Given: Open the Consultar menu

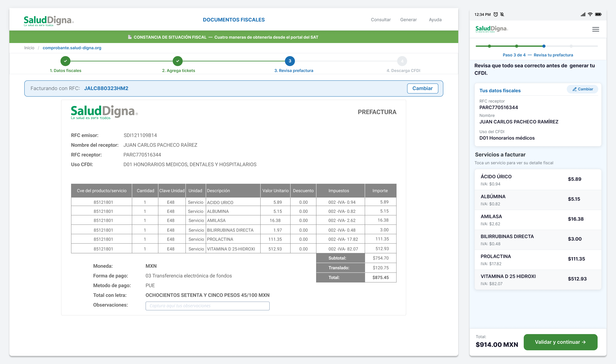Looking at the screenshot, I should [x=380, y=20].
